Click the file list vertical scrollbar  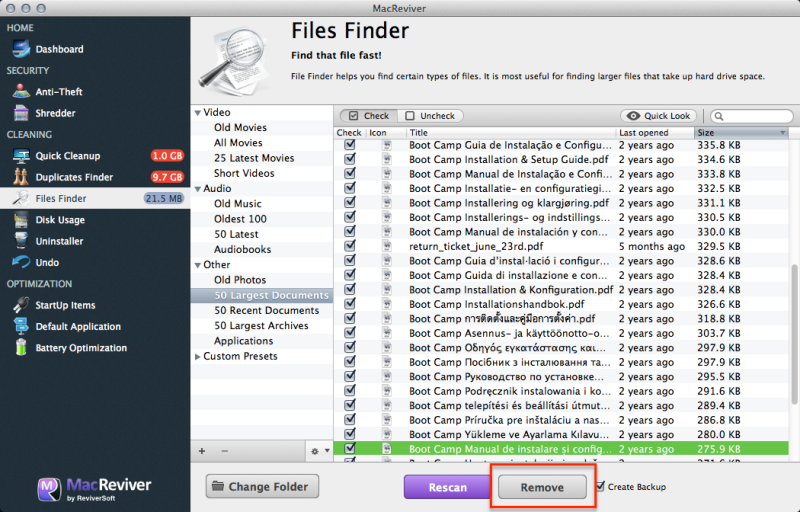pyautogui.click(x=794, y=334)
